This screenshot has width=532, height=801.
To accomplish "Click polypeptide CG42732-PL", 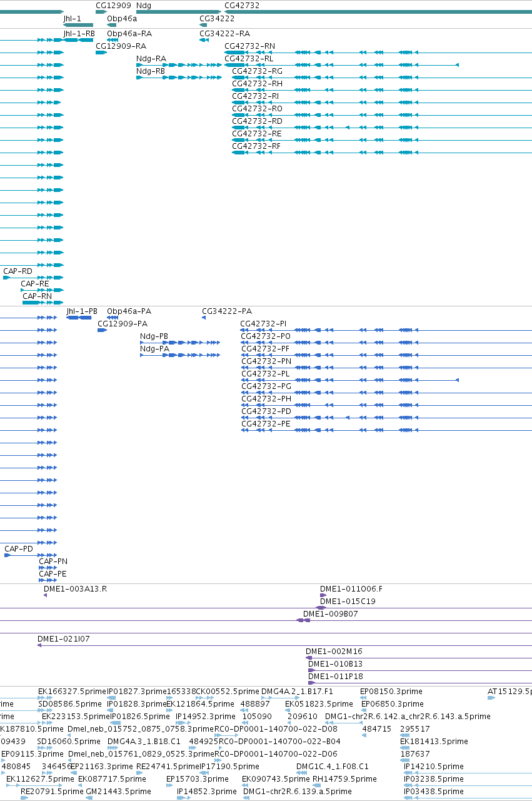I will [265, 373].
